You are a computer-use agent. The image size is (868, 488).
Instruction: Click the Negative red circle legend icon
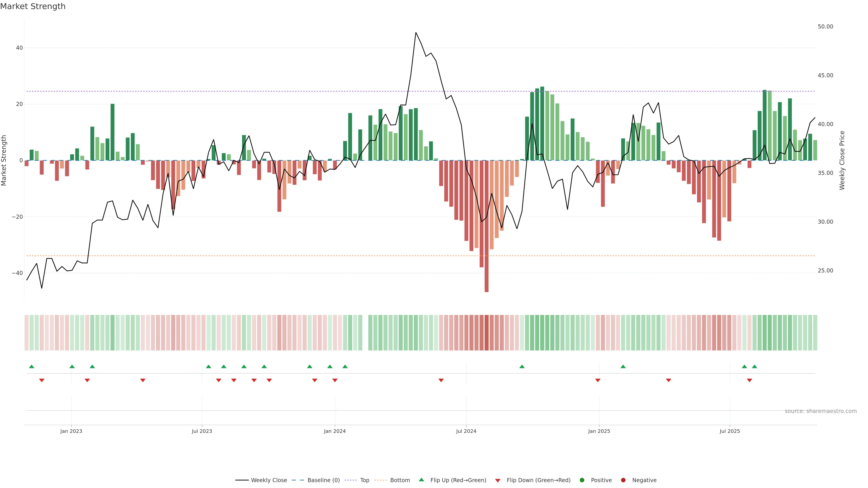pyautogui.click(x=623, y=480)
